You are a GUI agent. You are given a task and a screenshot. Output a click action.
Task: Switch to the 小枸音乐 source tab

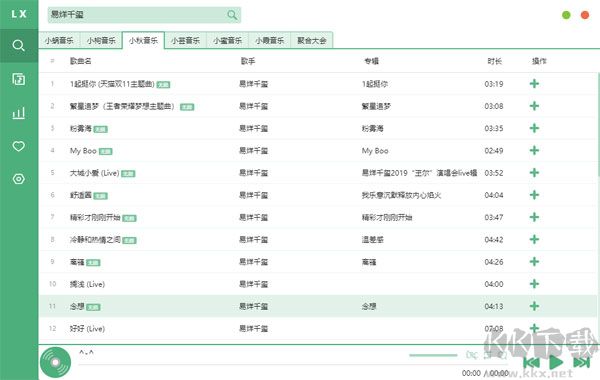101,40
